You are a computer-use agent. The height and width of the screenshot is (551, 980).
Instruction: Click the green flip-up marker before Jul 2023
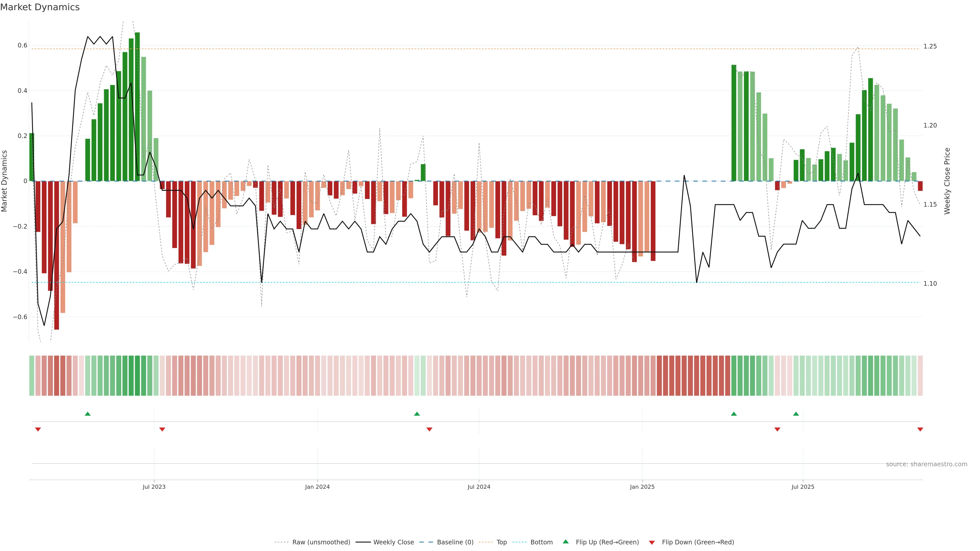pyautogui.click(x=88, y=414)
